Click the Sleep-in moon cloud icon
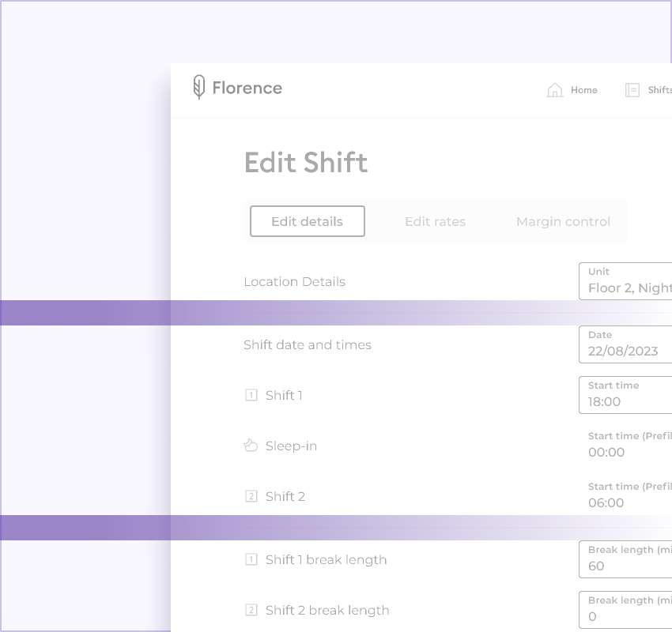This screenshot has height=632, width=672. (251, 446)
